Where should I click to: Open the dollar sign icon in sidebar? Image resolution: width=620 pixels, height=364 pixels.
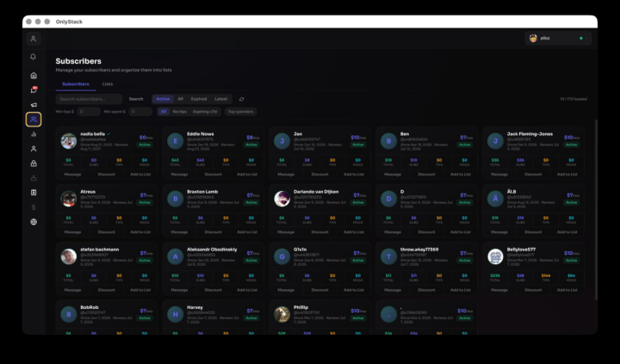[34, 207]
